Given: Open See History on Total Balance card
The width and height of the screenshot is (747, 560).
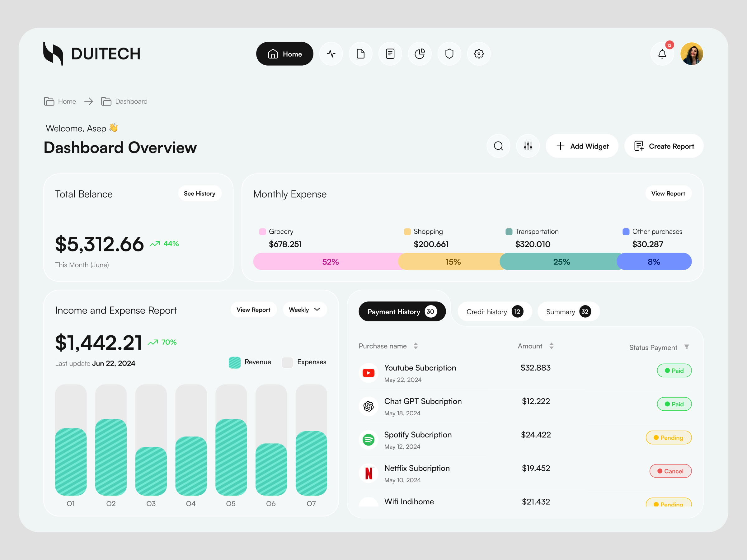Looking at the screenshot, I should coord(200,193).
